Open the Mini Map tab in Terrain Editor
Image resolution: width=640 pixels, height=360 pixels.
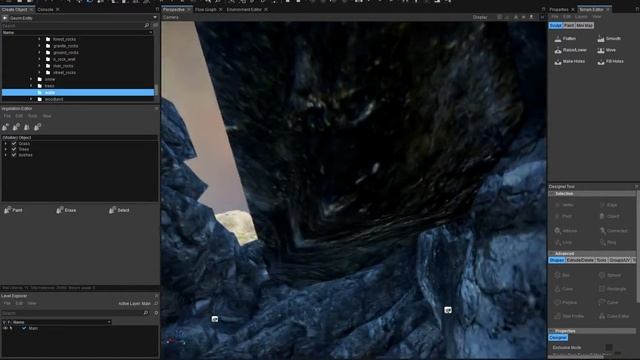click(584, 25)
